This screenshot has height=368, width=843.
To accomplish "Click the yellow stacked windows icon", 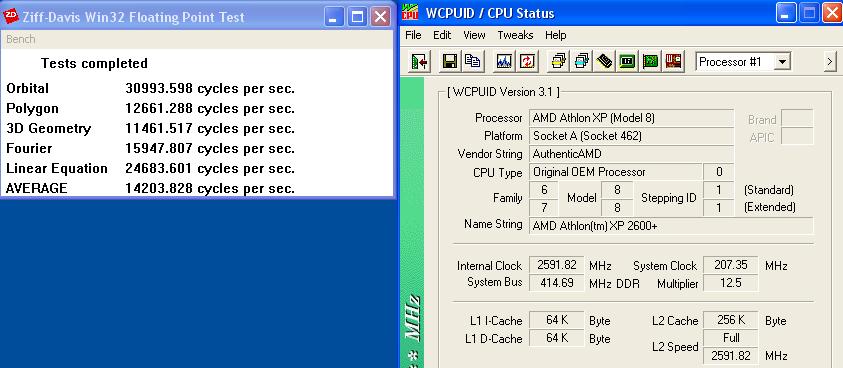I will 559,62.
